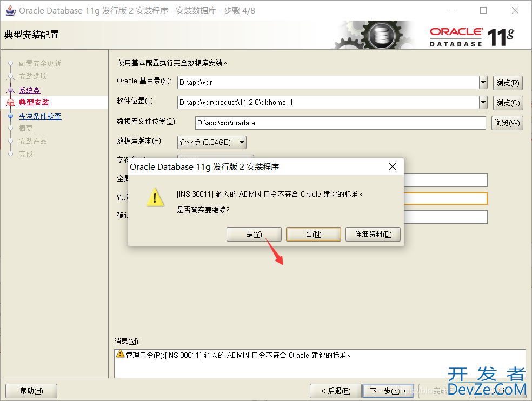Click the highlighted admin password field
Viewport: 532px width, 401px height.
(x=445, y=198)
